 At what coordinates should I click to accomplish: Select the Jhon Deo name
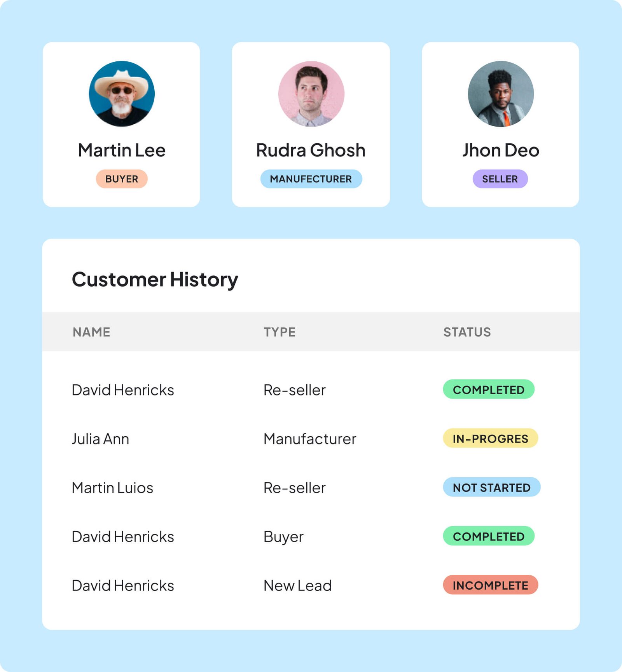(501, 150)
